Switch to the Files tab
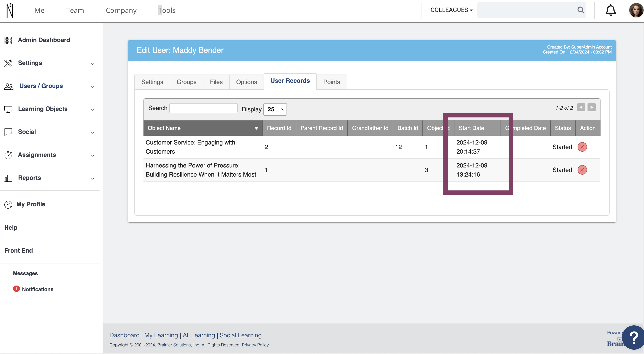644x354 pixels. (216, 82)
